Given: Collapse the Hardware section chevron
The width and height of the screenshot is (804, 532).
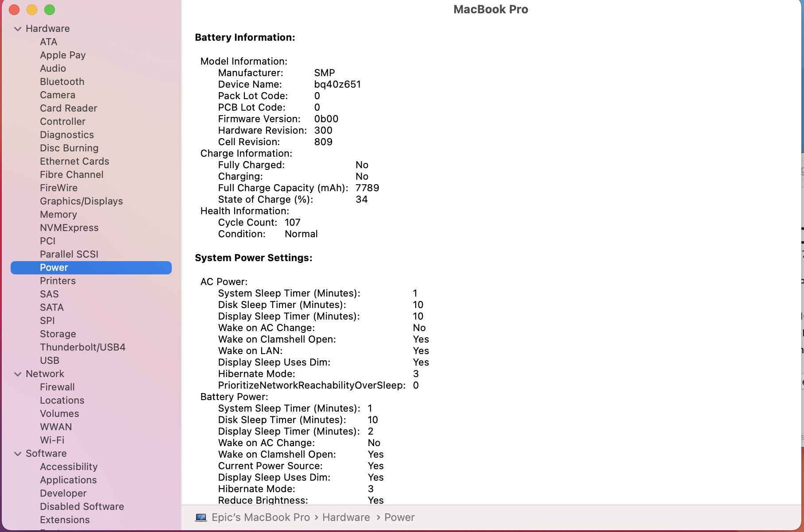Looking at the screenshot, I should (18, 29).
